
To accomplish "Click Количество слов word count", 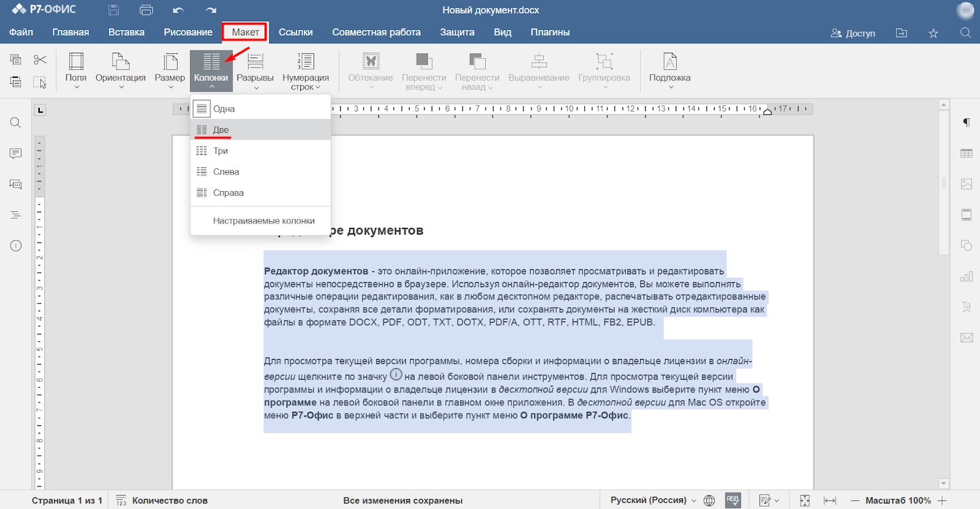I will [162, 500].
